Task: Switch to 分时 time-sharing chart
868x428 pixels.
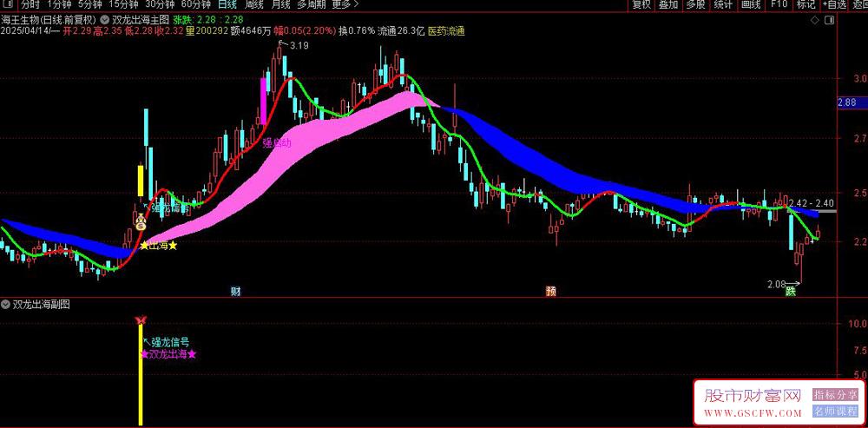Action: point(30,5)
